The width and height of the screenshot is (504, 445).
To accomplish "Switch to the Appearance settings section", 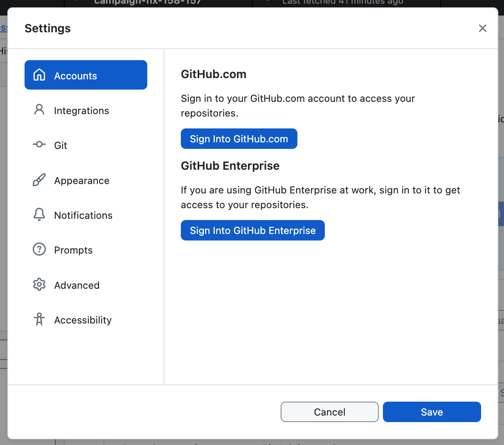I will (x=81, y=180).
